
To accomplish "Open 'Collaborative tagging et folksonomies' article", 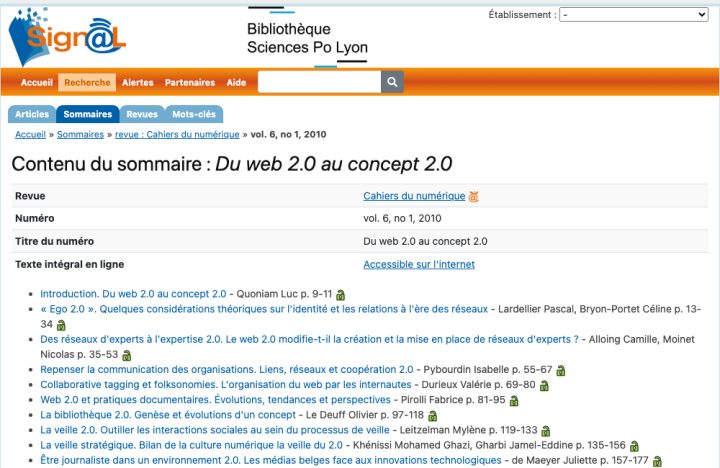I will pyautogui.click(x=226, y=385).
